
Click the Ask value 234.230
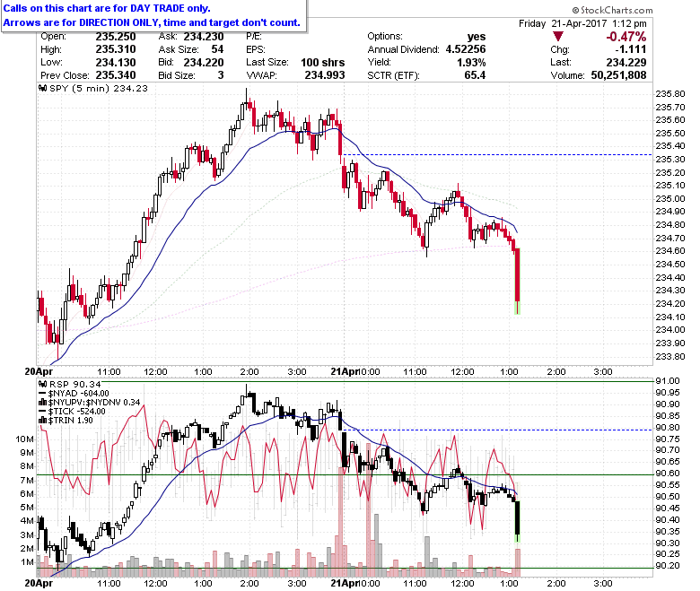[x=204, y=37]
